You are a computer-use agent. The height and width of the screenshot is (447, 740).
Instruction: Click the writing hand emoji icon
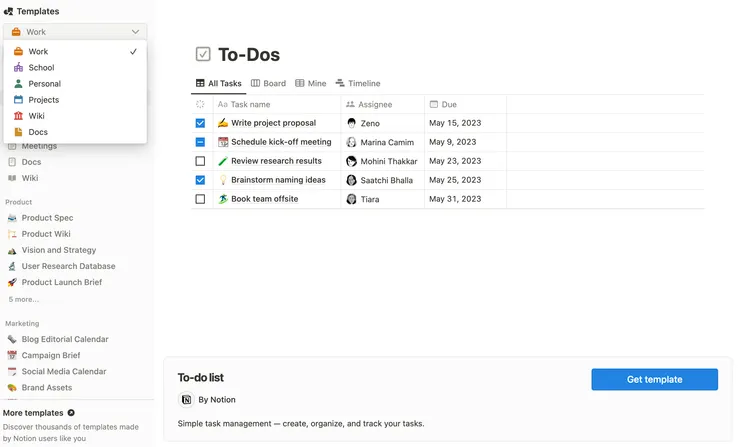(x=223, y=123)
